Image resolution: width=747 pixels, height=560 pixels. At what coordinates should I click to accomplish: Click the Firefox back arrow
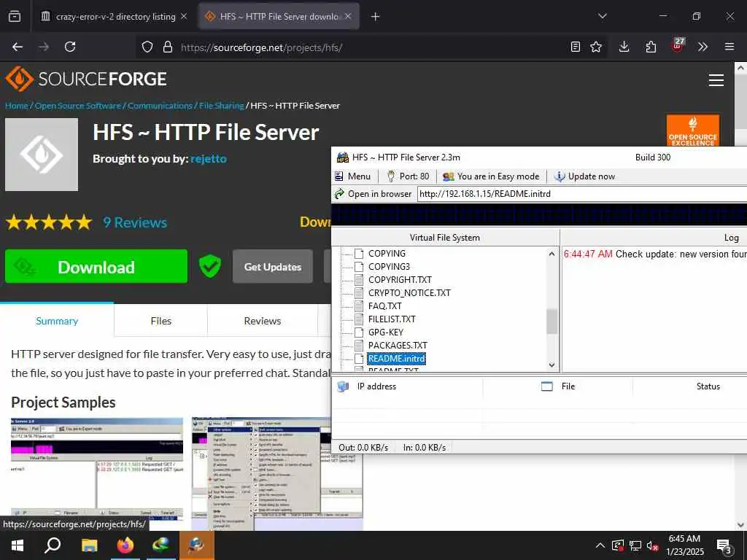coord(18,47)
